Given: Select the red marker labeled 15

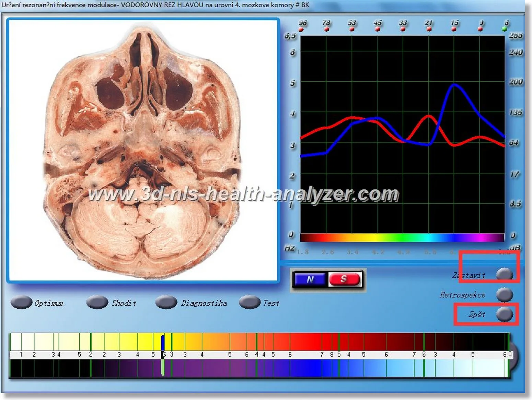Looking at the screenshot, I should [454, 30].
